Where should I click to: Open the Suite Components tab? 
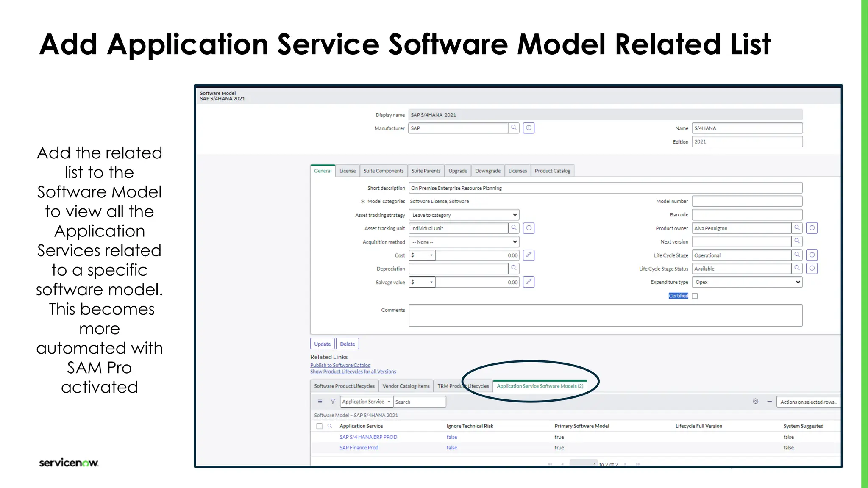tap(384, 171)
